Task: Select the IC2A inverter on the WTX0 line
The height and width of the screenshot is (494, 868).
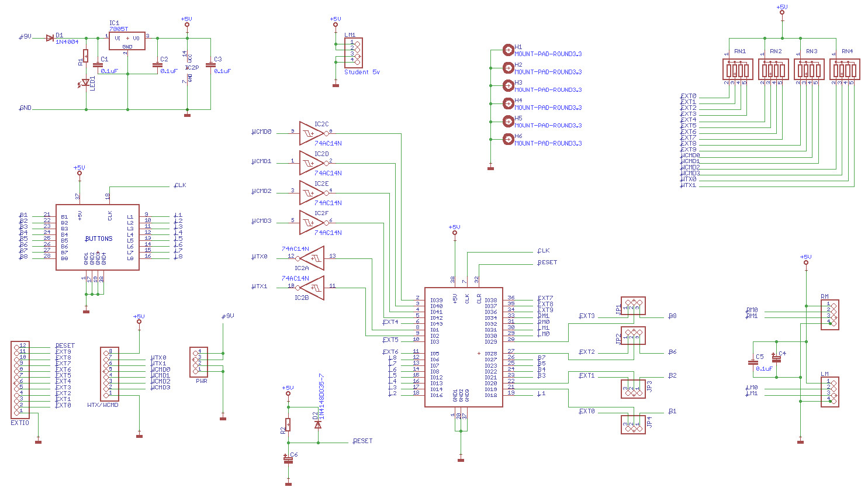Action: coord(313,258)
